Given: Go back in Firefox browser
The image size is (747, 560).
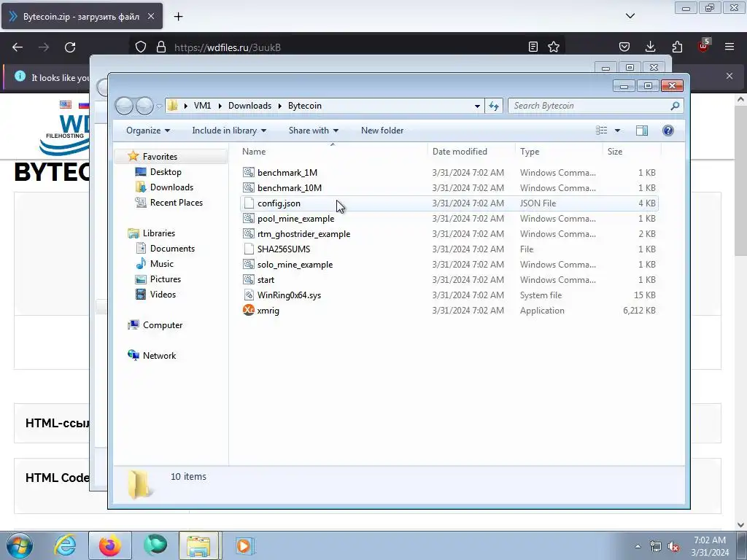Looking at the screenshot, I should (18, 47).
